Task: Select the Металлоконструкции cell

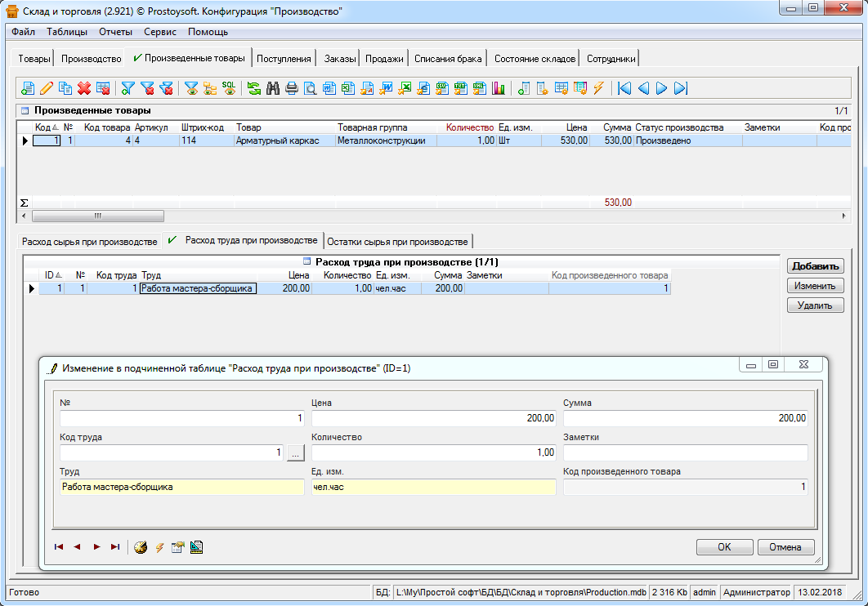Action: click(x=387, y=140)
